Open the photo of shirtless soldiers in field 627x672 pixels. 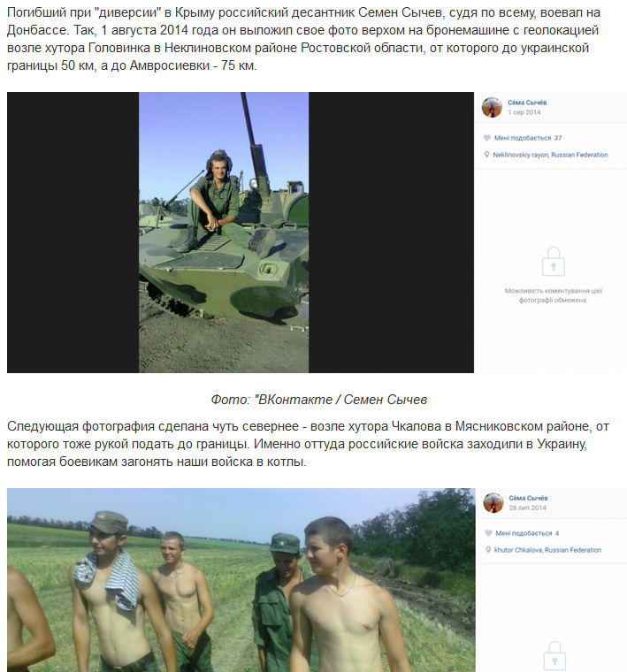(241, 580)
